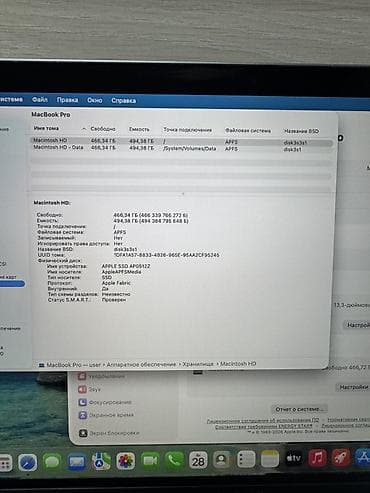Open the yellow Notes app in the Dock
The width and height of the screenshot is (370, 493).
point(270,459)
